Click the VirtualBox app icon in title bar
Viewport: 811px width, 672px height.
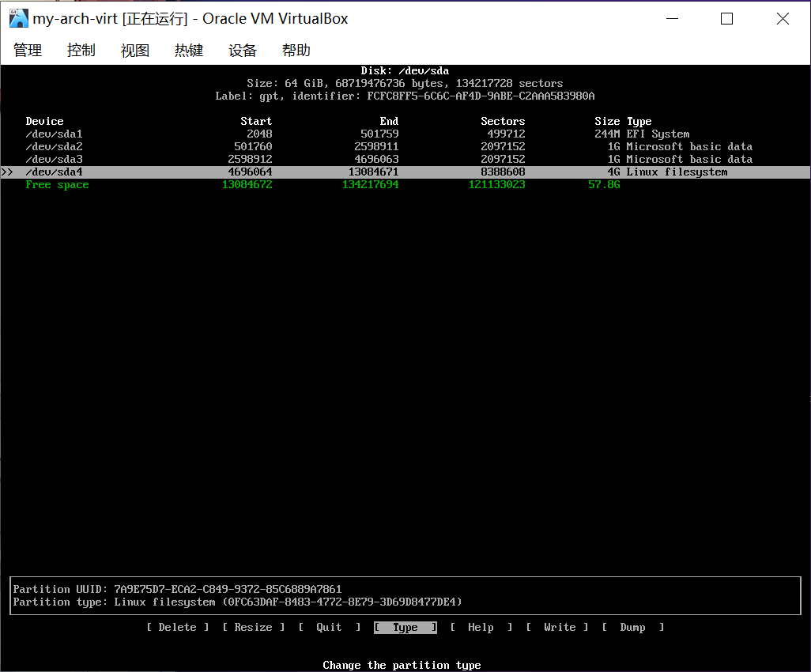pyautogui.click(x=18, y=19)
